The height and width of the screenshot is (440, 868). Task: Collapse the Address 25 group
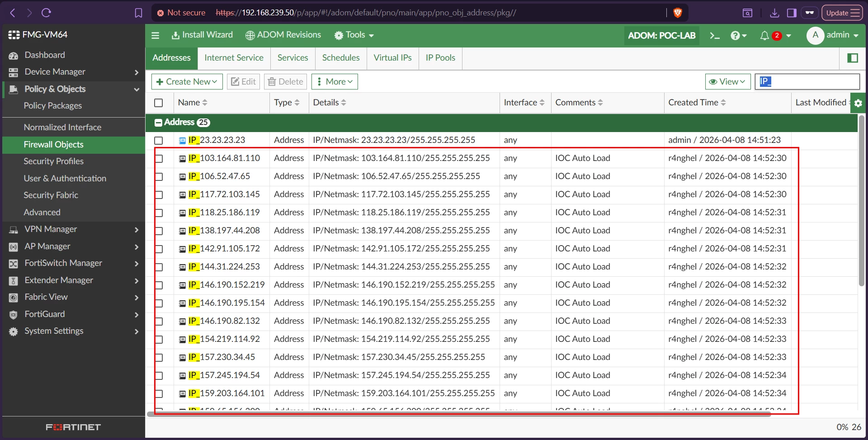click(x=159, y=123)
